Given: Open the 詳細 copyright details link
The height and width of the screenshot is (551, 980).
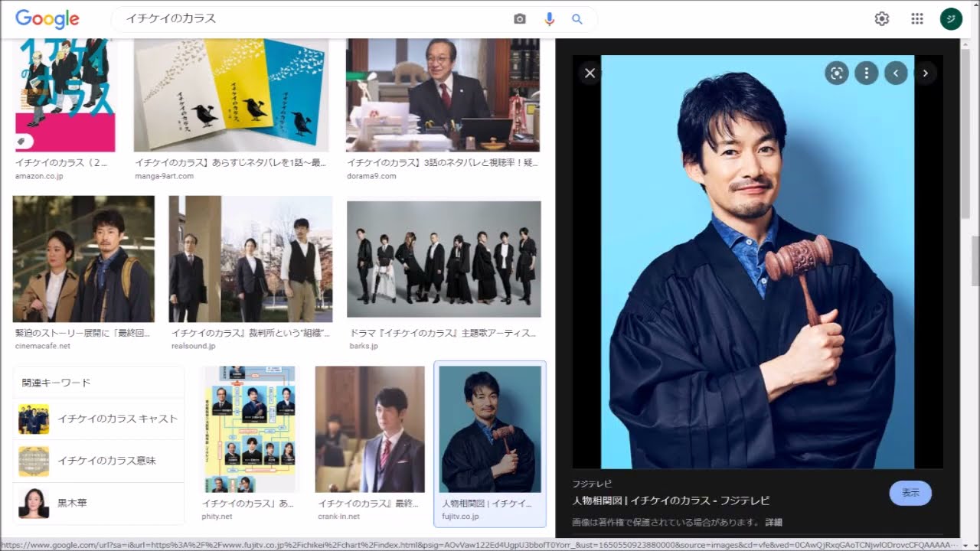Looking at the screenshot, I should pos(773,523).
